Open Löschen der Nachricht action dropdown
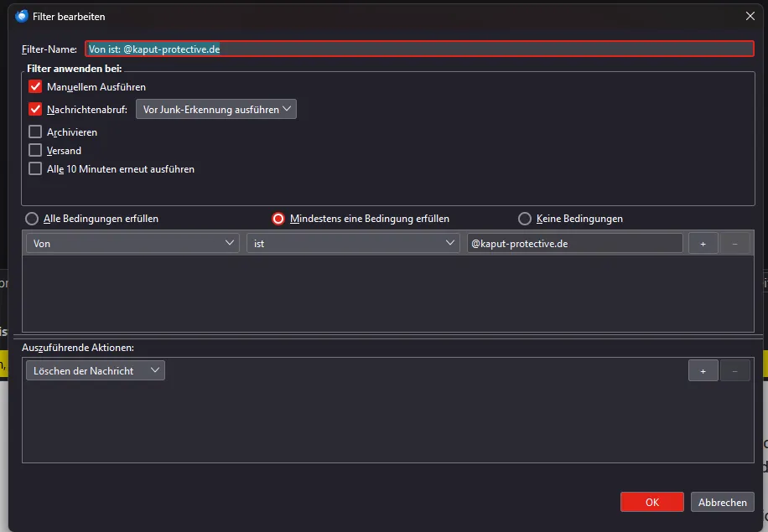 96,370
